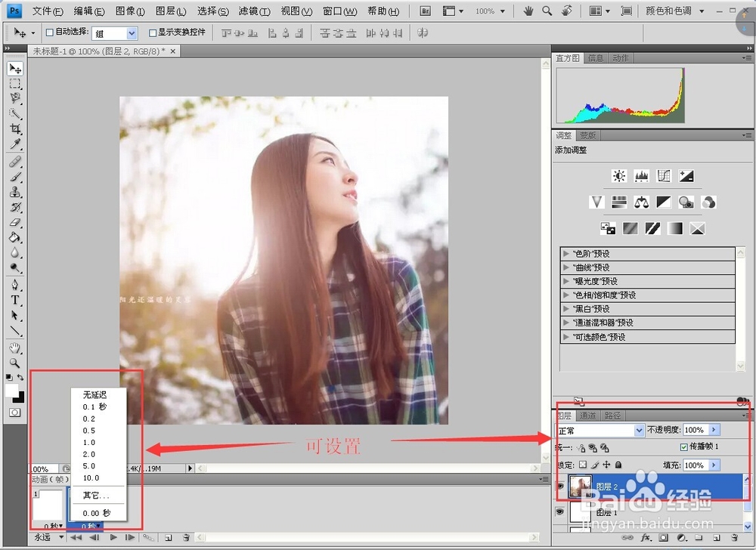Toggle lock transparent pixels
Screen dimensions: 756x550
[x=582, y=465]
